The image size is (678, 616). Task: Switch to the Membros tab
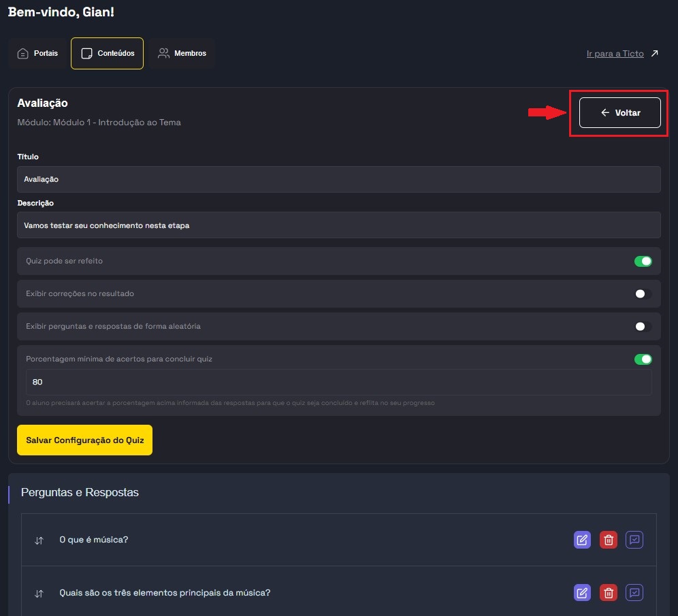click(x=182, y=54)
